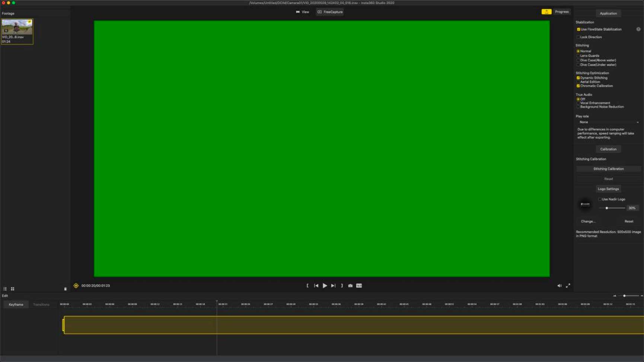Click the yellow clip on the timeline
The width and height of the screenshot is (644, 362).
click(354, 325)
